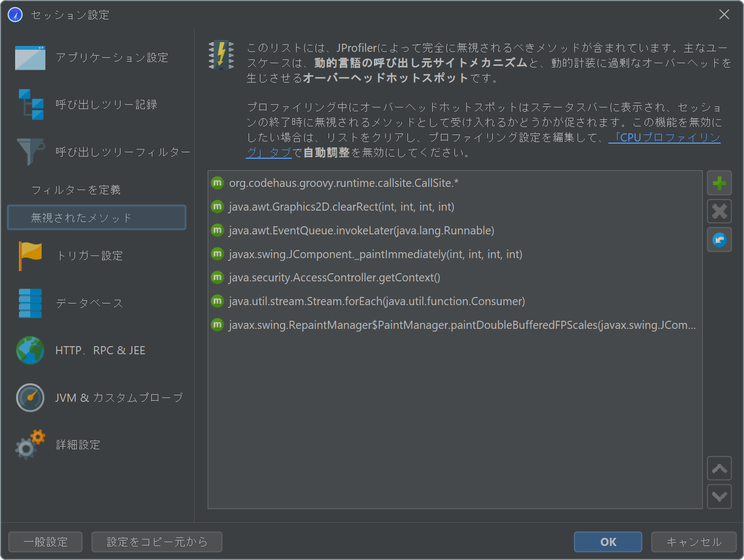The height and width of the screenshot is (560, 744).
Task: Select java.security.AccessController.getContext() row
Action: pos(455,277)
